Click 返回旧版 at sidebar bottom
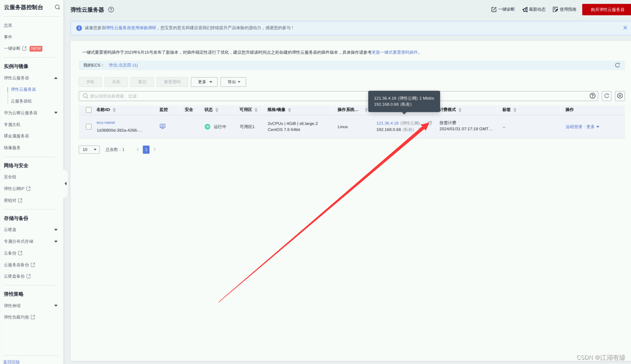Image resolution: width=631 pixels, height=364 pixels. click(x=11, y=362)
